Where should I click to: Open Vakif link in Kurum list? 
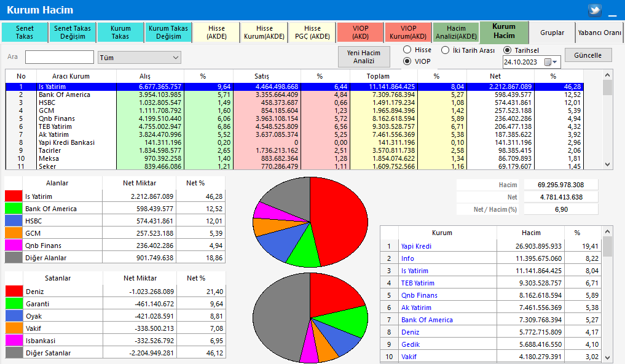(409, 357)
